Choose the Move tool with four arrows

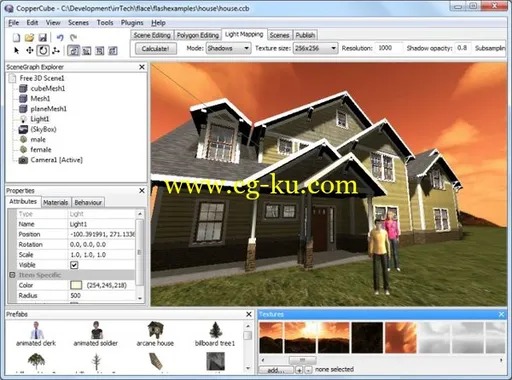pyautogui.click(x=30, y=51)
